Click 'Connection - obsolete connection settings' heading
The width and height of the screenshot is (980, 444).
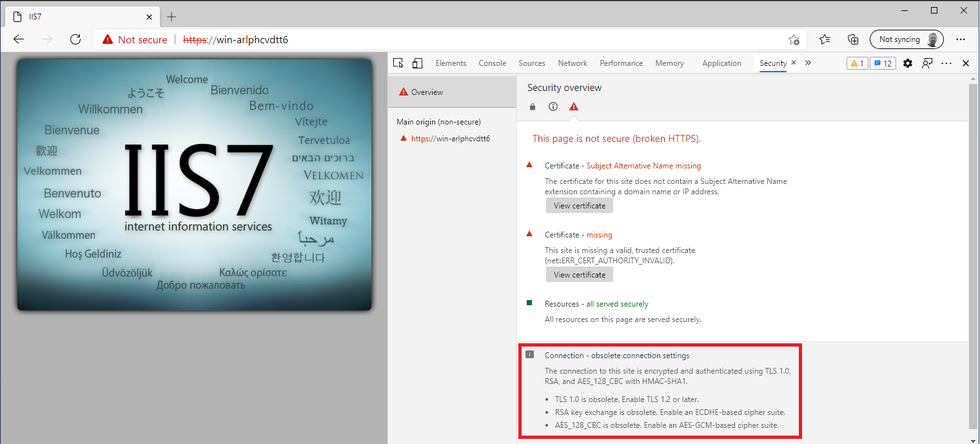617,356
